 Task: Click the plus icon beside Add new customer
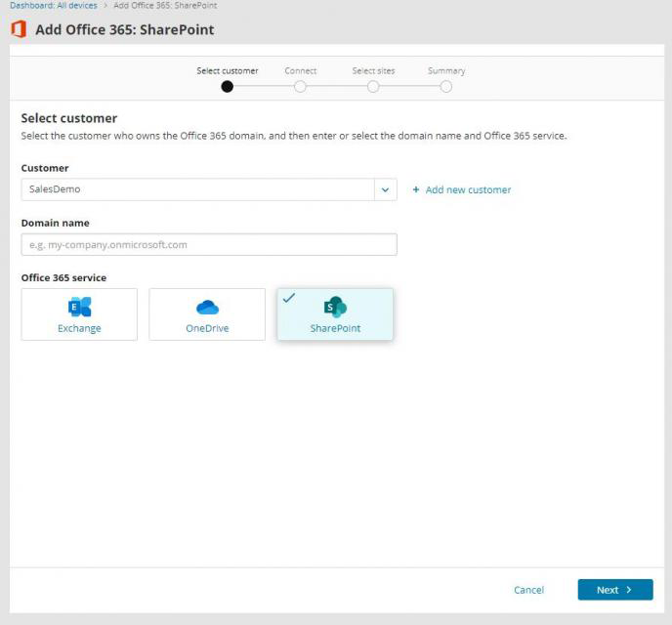click(x=416, y=190)
